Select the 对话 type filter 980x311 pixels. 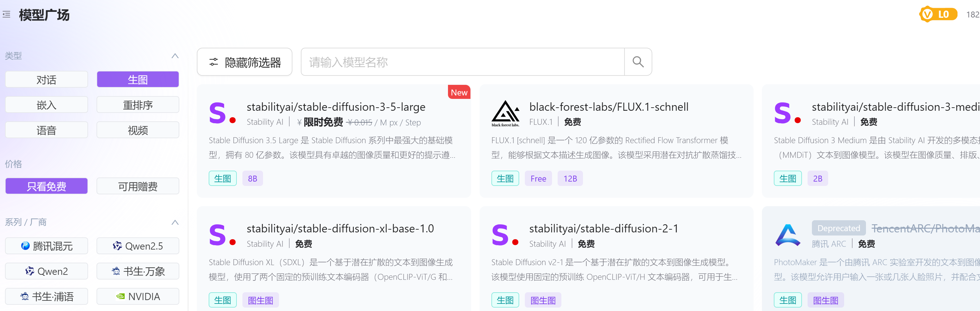click(x=47, y=80)
